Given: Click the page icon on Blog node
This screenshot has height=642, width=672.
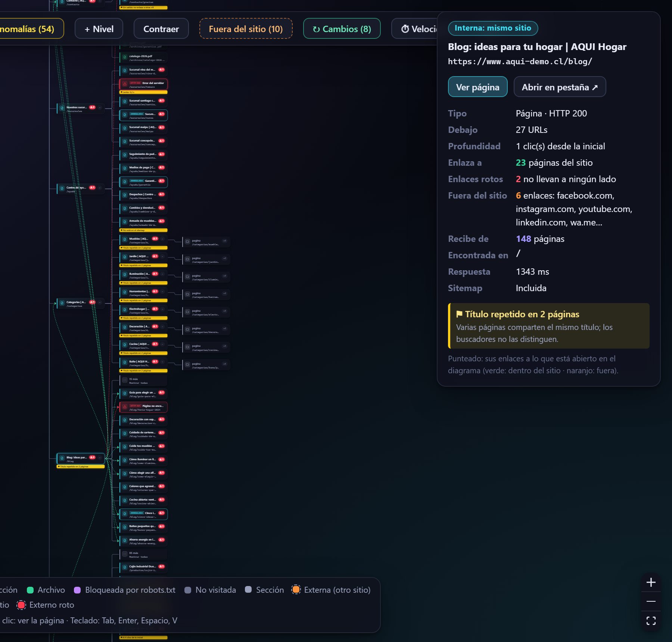Looking at the screenshot, I should coord(62,459).
